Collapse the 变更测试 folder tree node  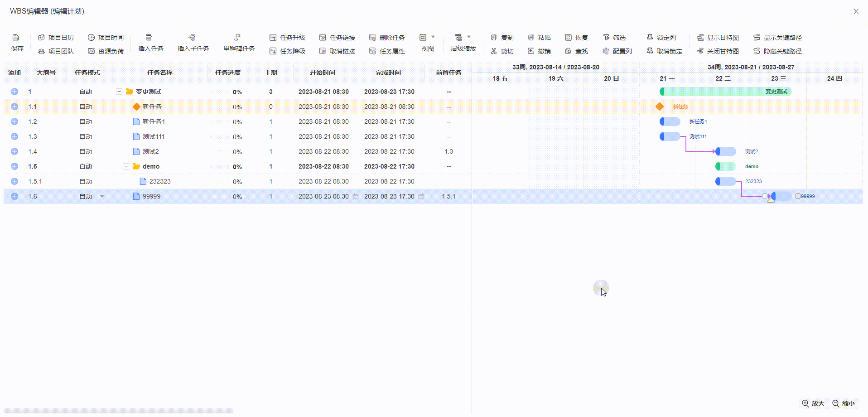pyautogui.click(x=119, y=92)
